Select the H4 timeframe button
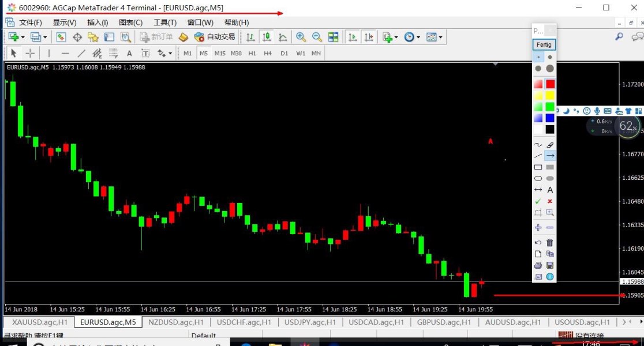 pyautogui.click(x=268, y=53)
